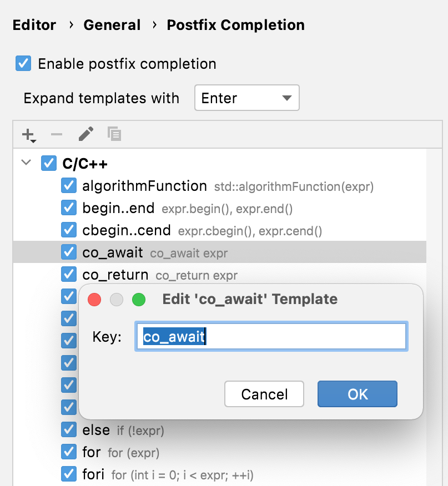Navigate to General in the breadcrumb
The width and height of the screenshot is (448, 486).
click(112, 24)
